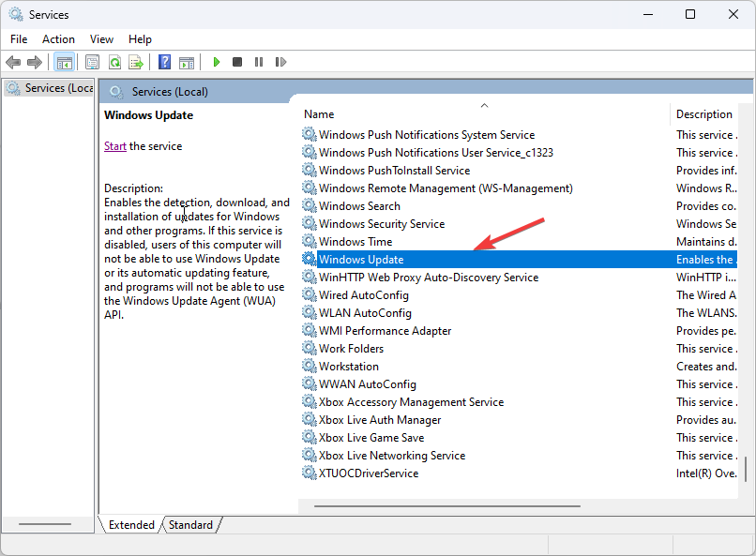Open the Services window system menu icon

[16, 14]
